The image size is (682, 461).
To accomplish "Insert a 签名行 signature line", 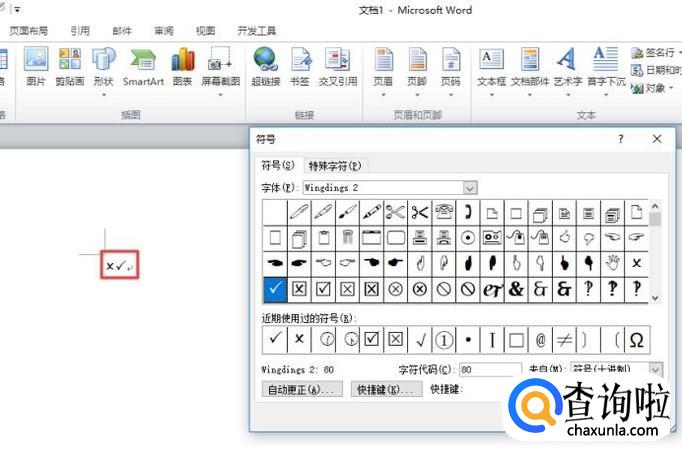I will click(x=655, y=53).
